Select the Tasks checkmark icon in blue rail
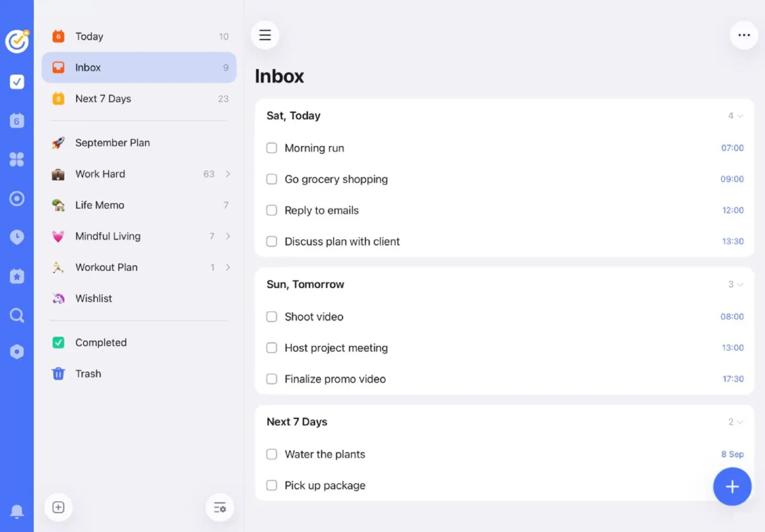This screenshot has width=765, height=532. 17,82
